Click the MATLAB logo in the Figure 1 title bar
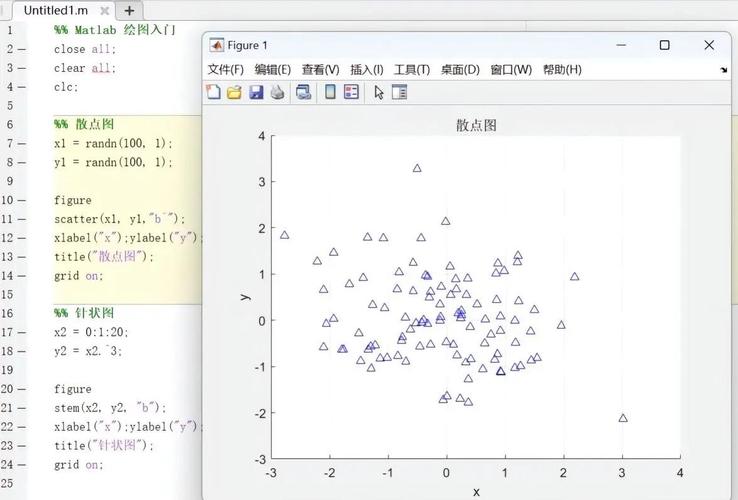This screenshot has width=738, height=500. coord(216,45)
